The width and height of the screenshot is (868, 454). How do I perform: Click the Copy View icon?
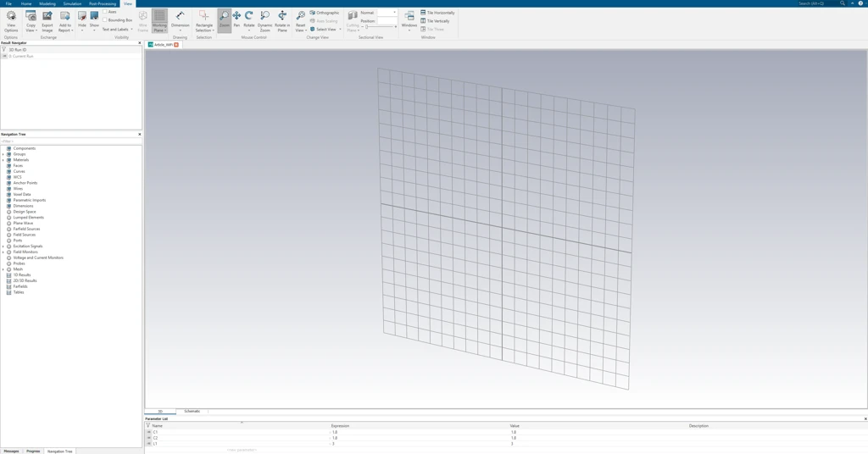coord(31,17)
